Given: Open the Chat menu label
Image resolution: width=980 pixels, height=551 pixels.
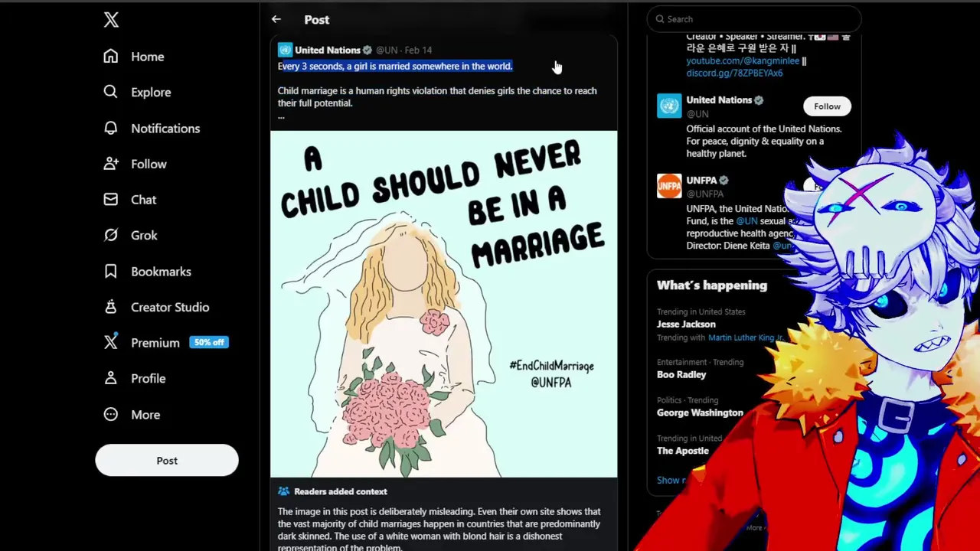Looking at the screenshot, I should pos(143,200).
